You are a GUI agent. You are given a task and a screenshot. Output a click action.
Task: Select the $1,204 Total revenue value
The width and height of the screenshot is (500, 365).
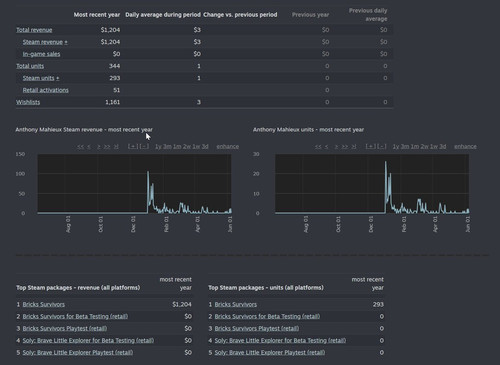110,30
